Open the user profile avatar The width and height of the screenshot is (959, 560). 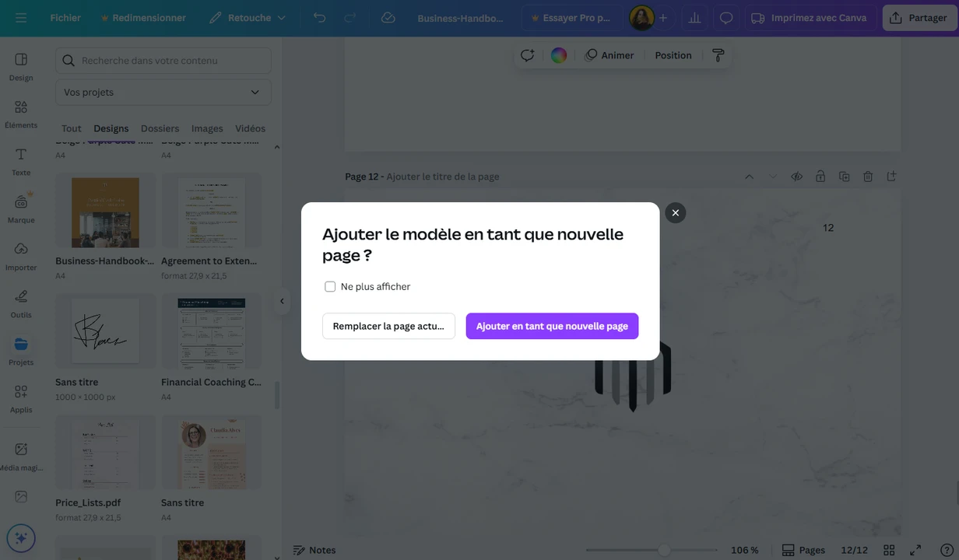pos(641,18)
